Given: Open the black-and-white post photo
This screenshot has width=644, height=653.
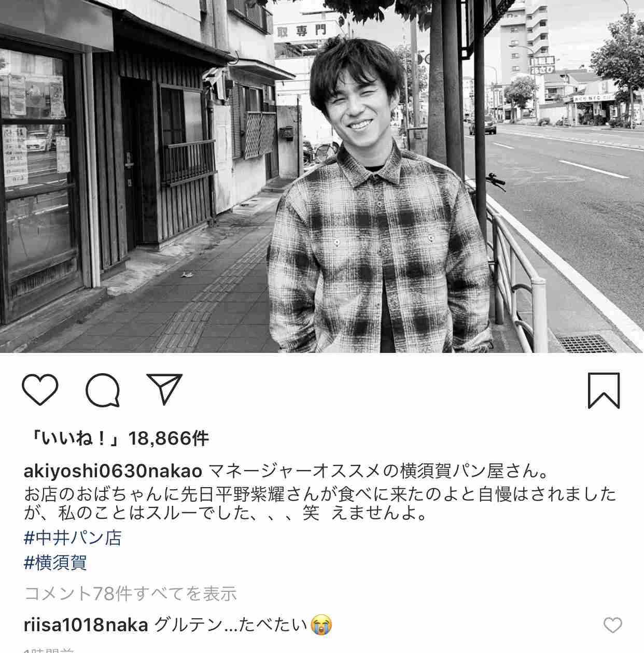Looking at the screenshot, I should (x=322, y=176).
